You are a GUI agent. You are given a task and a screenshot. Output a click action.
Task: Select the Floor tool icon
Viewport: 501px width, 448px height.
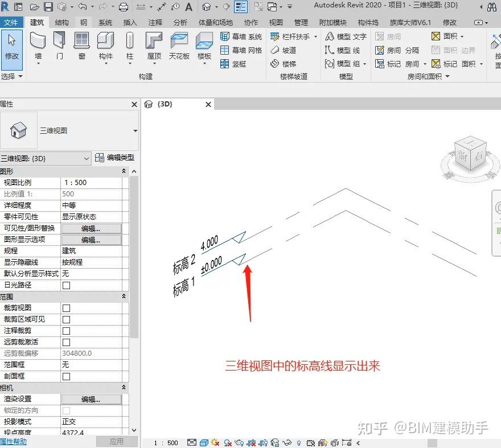[x=204, y=40]
